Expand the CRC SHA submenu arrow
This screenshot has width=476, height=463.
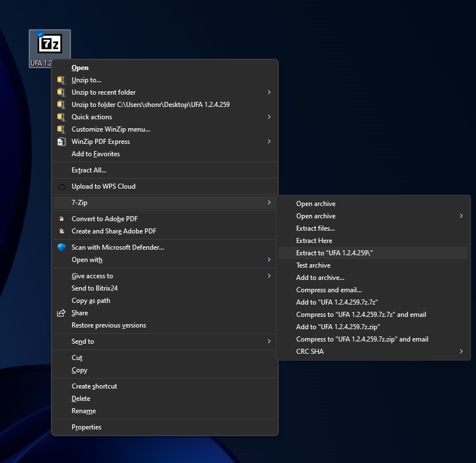(x=461, y=352)
